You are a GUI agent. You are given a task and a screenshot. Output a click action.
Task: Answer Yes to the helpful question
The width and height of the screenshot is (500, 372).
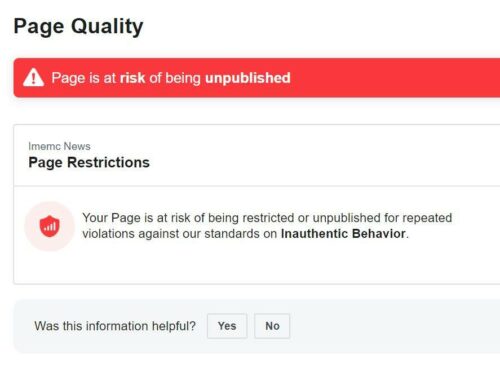point(227,326)
